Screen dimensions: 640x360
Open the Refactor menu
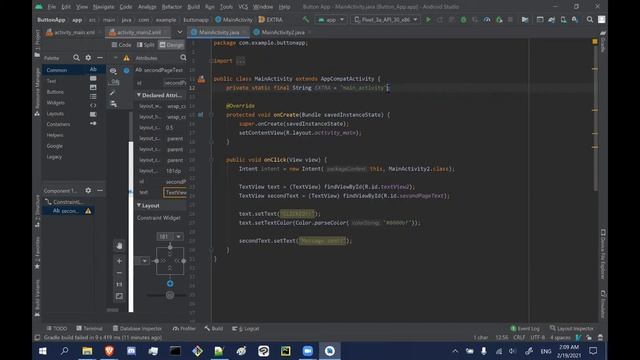point(172,7)
